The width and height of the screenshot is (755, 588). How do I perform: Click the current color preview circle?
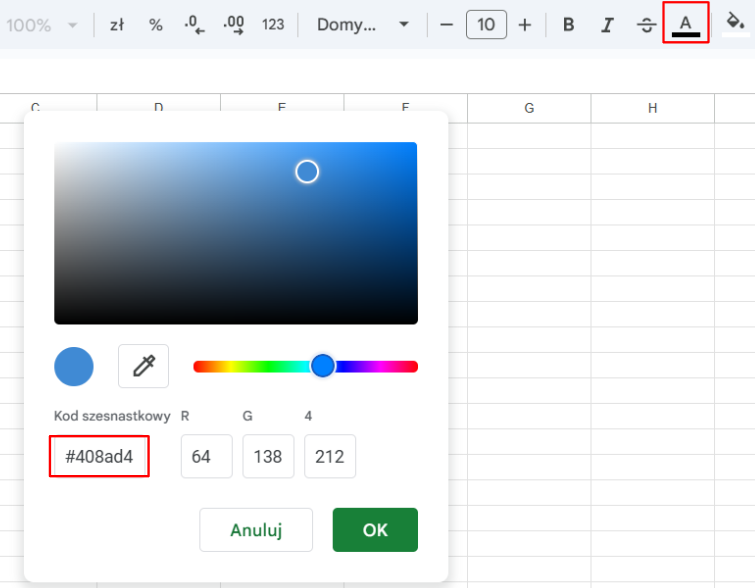[74, 366]
